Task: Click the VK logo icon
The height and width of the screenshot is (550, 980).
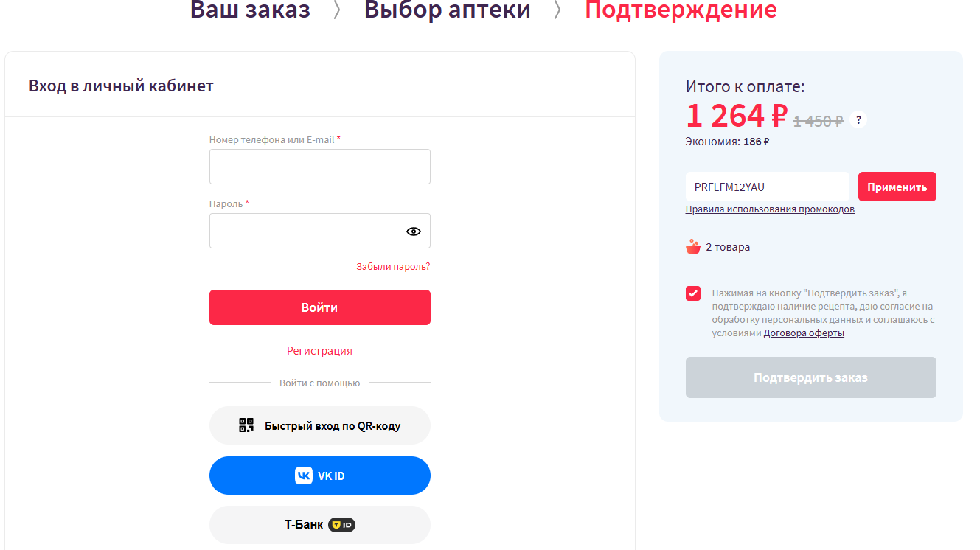Action: 303,476
